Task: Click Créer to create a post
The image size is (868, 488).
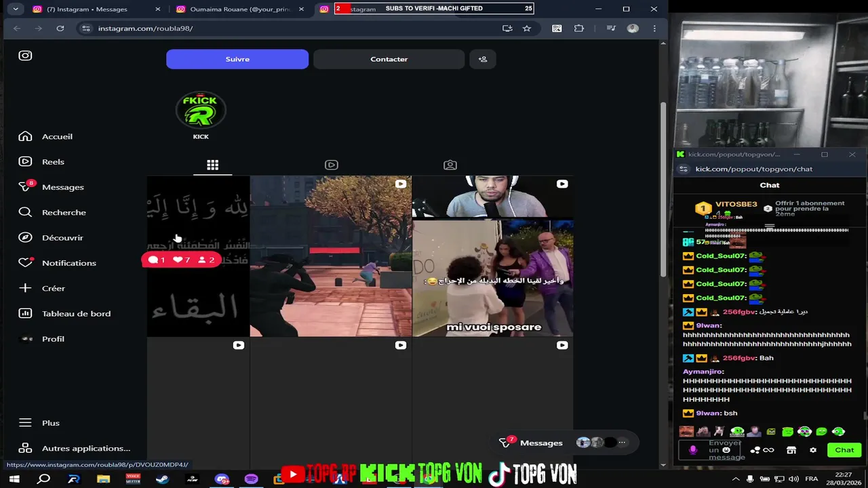Action: (42, 288)
